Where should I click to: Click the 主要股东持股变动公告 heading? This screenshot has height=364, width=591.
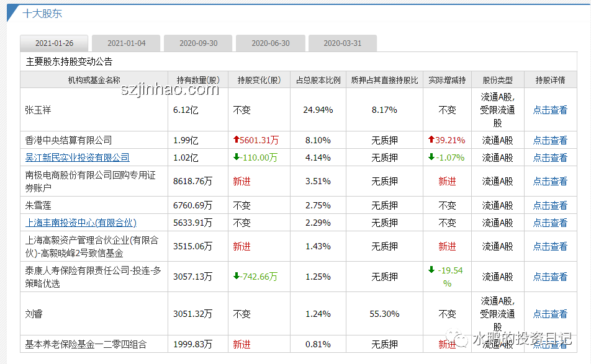coord(69,61)
